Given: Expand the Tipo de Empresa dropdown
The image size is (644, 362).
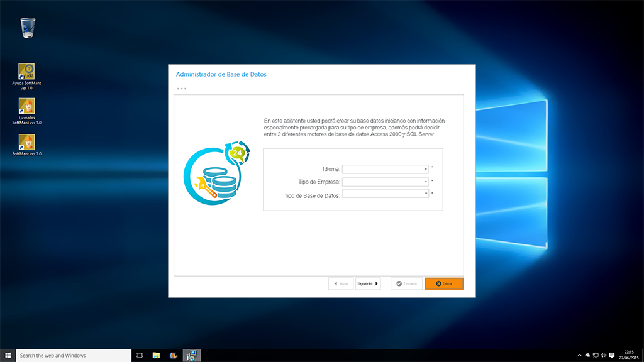Looking at the screenshot, I should (x=426, y=182).
